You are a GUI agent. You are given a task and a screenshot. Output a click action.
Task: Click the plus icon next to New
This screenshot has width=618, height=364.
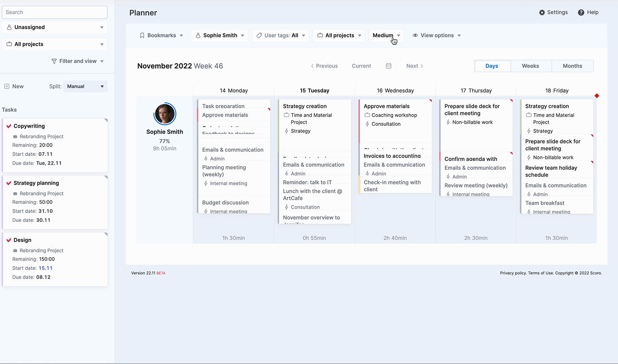point(7,86)
